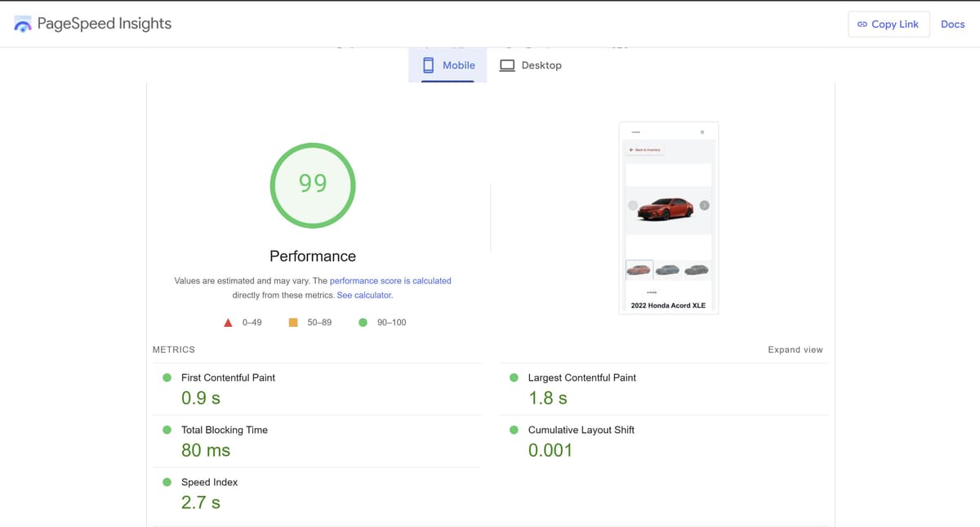980x527 pixels.
Task: Click the red triangle 0–49 legend icon
Action: click(x=229, y=323)
